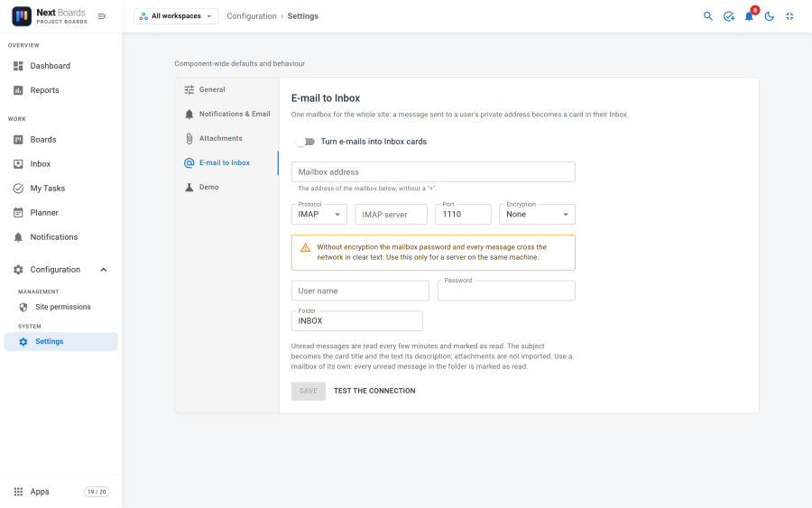812x508 pixels.
Task: Enable Turn e-mails into Inbox cards switch
Action: click(305, 142)
